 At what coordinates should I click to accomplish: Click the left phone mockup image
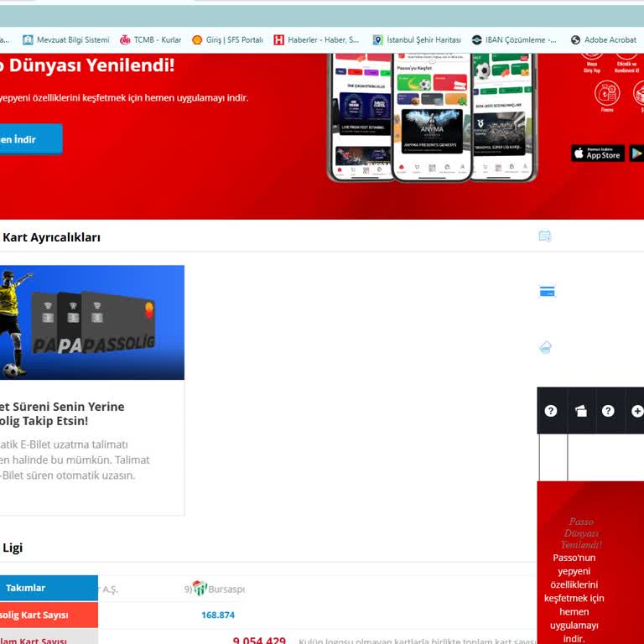(361, 117)
